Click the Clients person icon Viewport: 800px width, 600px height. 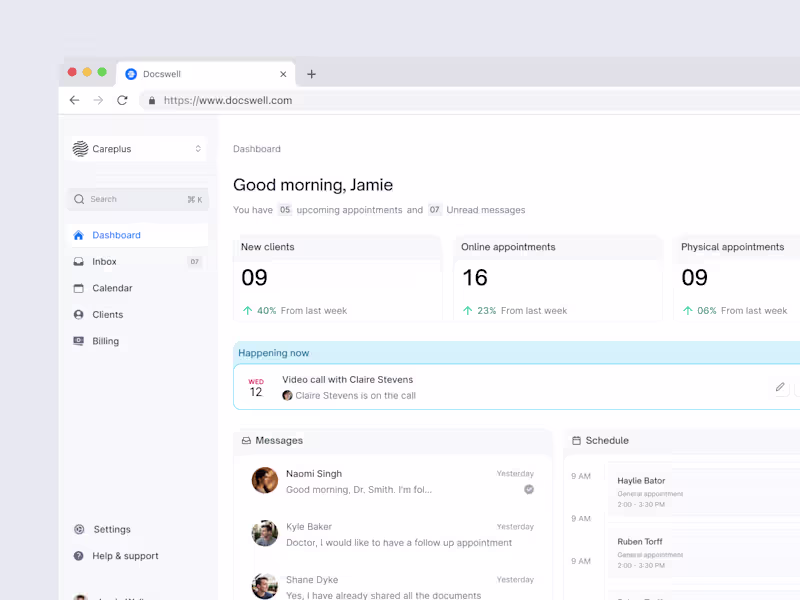[79, 315]
